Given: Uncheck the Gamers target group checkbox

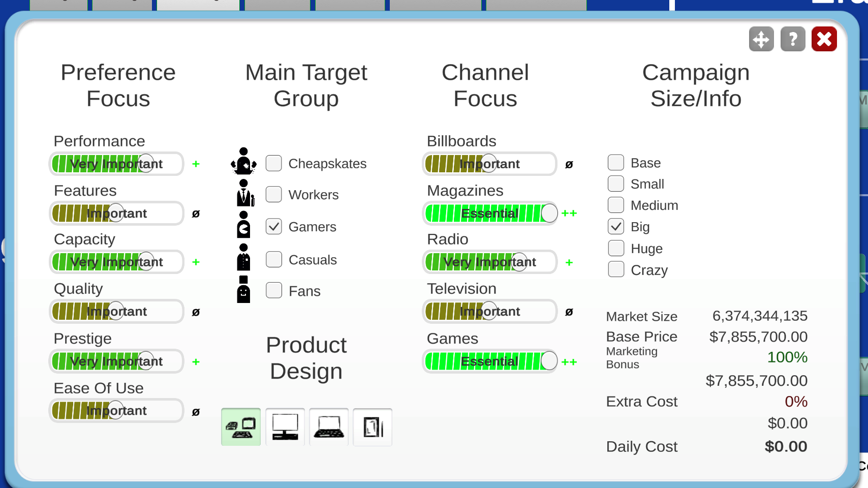Looking at the screenshot, I should (x=274, y=226).
